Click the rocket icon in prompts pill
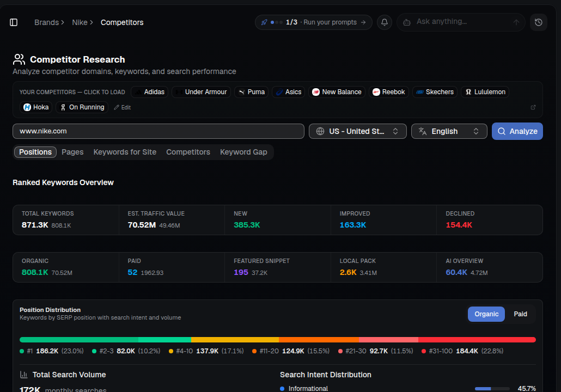 point(264,22)
